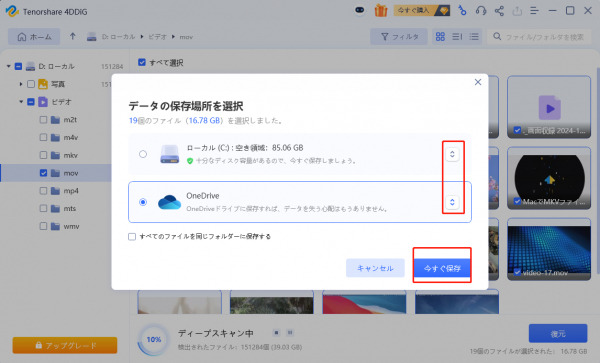Open the hamburger menu icon in title bar
This screenshot has width=600, height=363.
[534, 11]
